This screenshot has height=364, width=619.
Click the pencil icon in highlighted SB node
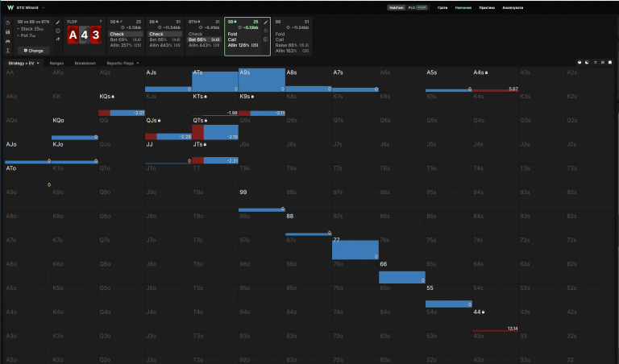tap(266, 23)
